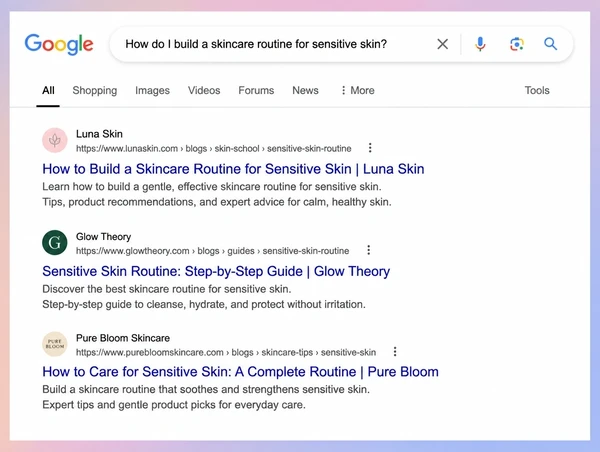Open 'Sensitive Skin Routine: Step-by-Step Guide' link
Image resolution: width=600 pixels, height=452 pixels.
tap(216, 271)
